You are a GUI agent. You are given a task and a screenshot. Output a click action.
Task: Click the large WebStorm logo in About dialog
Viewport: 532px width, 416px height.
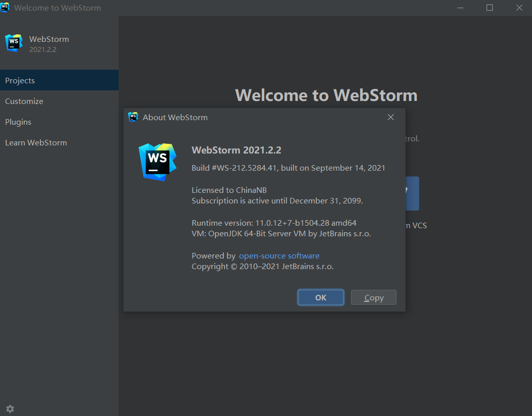click(157, 162)
